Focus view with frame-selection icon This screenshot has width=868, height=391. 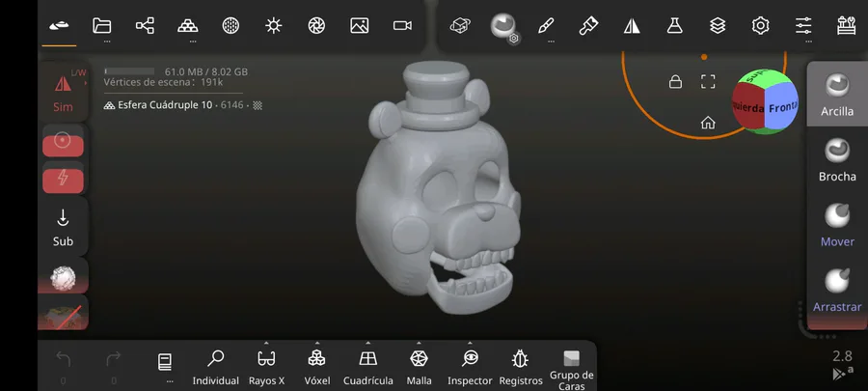click(708, 82)
